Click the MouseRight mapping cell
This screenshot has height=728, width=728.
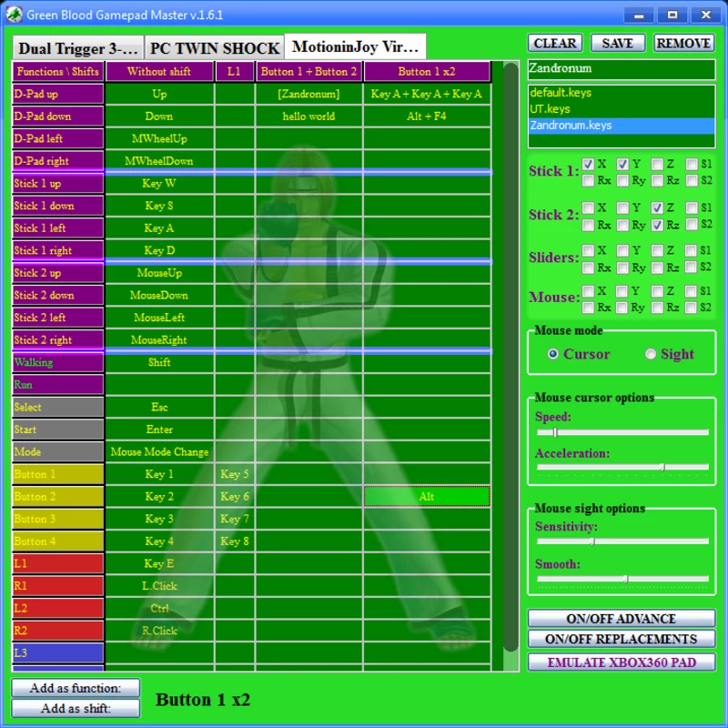tap(159, 339)
